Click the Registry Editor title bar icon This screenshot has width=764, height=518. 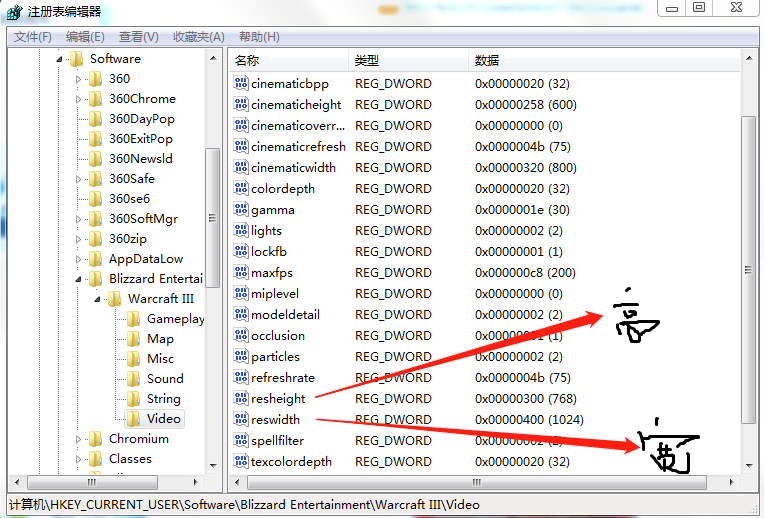[x=15, y=12]
